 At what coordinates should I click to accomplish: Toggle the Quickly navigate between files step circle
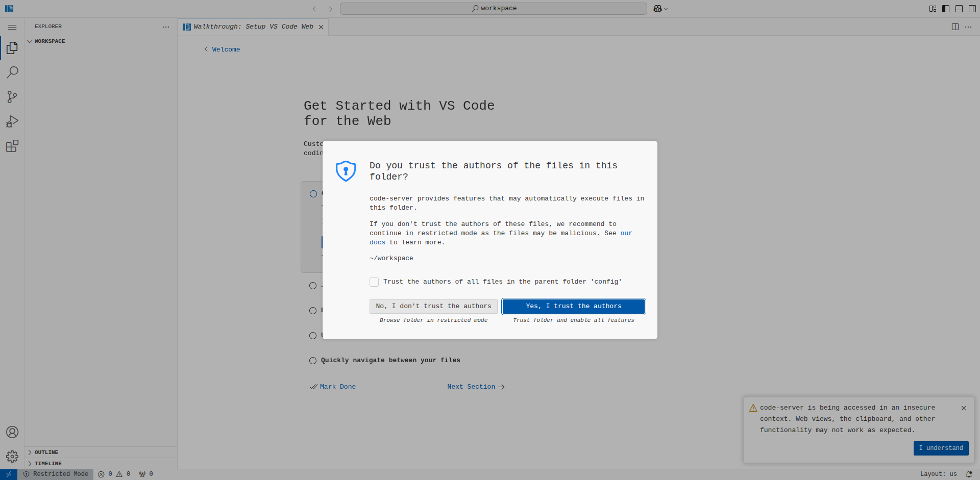pos(313,361)
